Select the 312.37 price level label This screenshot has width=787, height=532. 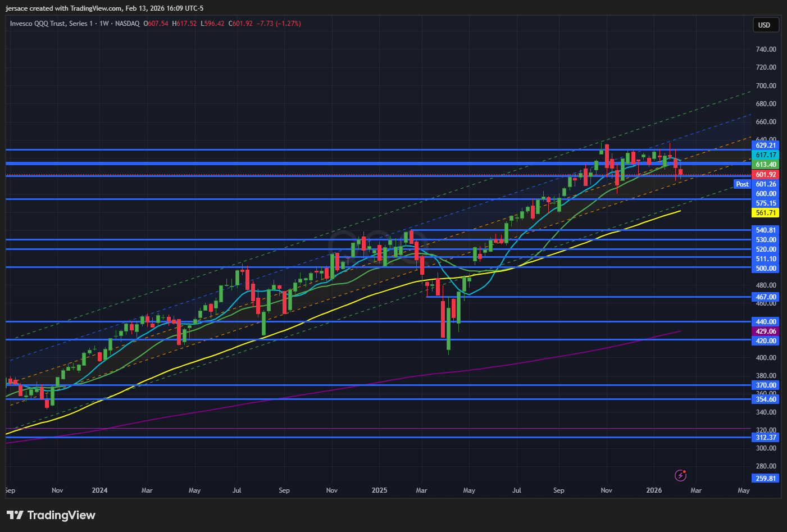(x=766, y=438)
